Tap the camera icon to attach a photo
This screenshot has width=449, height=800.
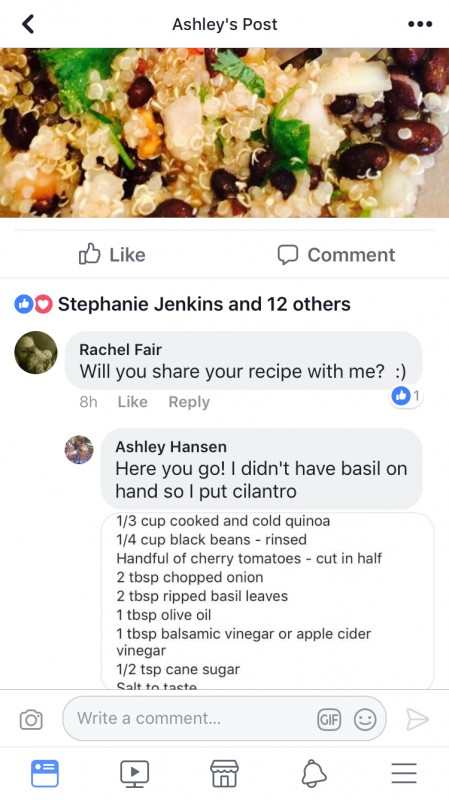(31, 719)
